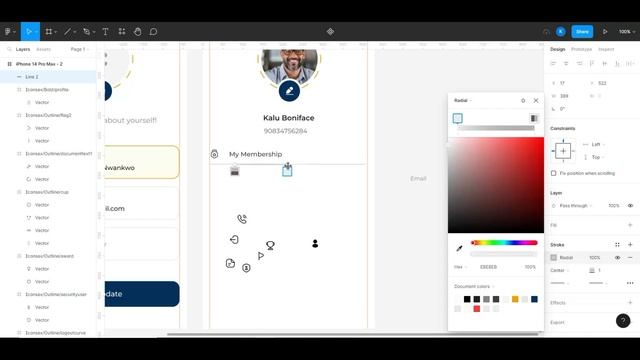Select the Line 2 layer
This screenshot has height=360, width=640.
[48, 77]
